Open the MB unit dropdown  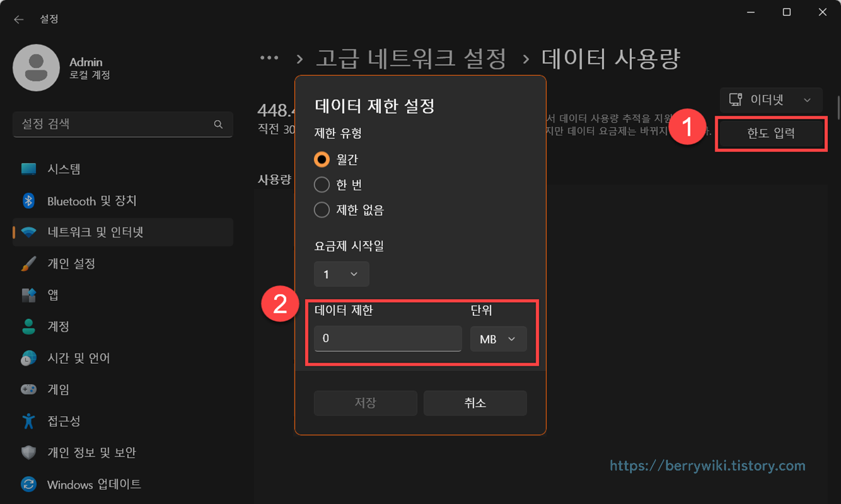(x=498, y=339)
